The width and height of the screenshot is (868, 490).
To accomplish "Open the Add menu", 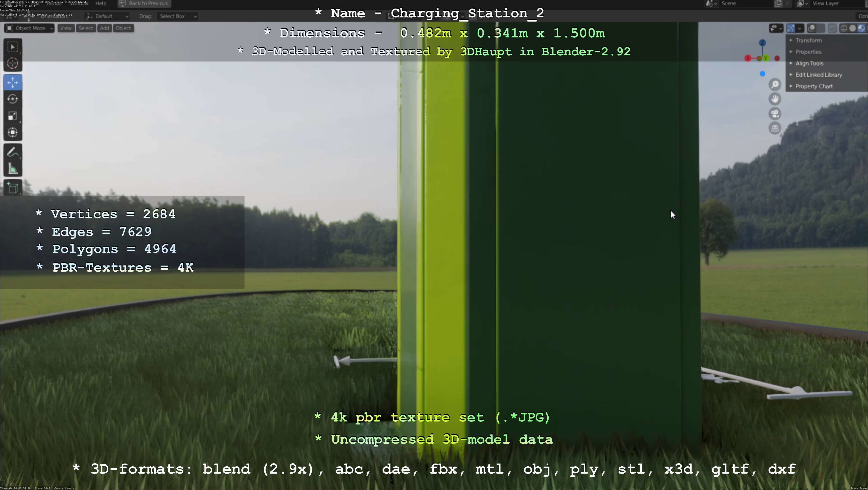I will click(104, 28).
